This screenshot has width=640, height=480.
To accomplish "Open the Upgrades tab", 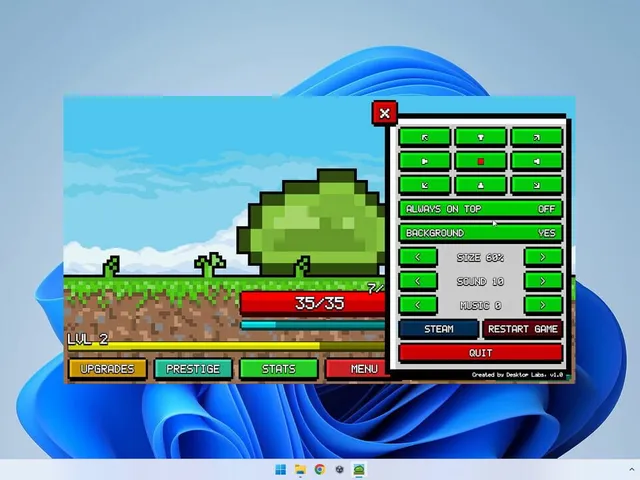I will pyautogui.click(x=107, y=369).
